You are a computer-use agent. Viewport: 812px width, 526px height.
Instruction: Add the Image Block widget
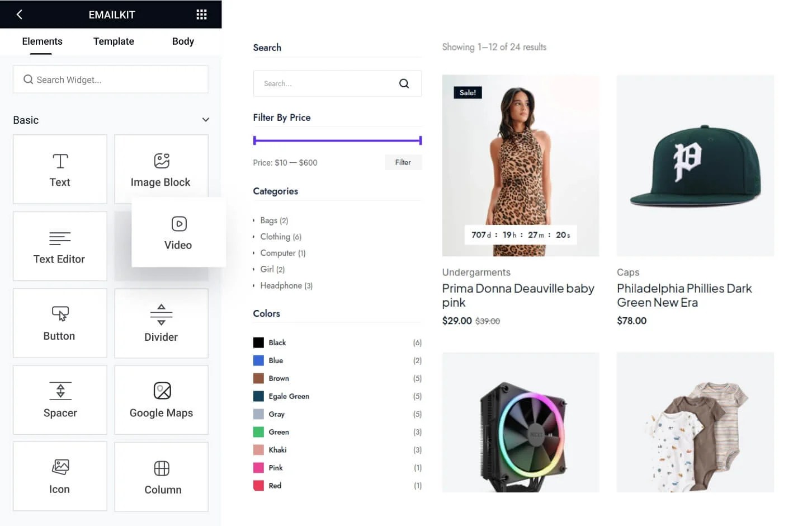point(161,170)
